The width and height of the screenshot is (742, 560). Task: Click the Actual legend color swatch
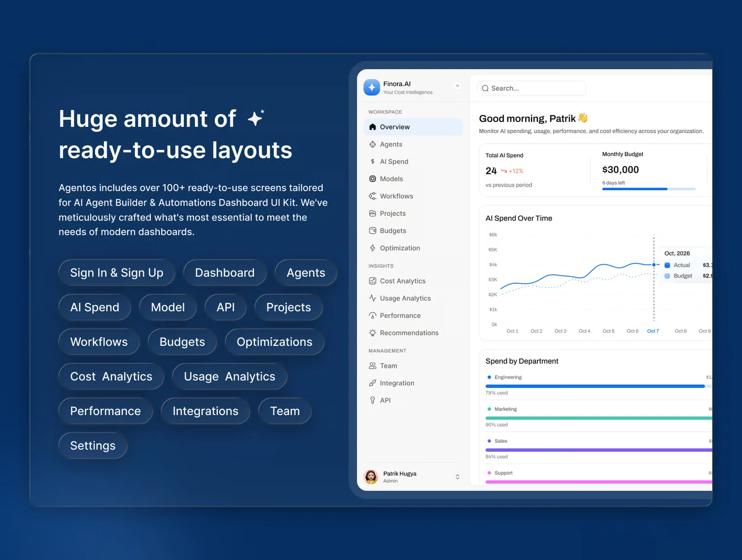pos(667,265)
